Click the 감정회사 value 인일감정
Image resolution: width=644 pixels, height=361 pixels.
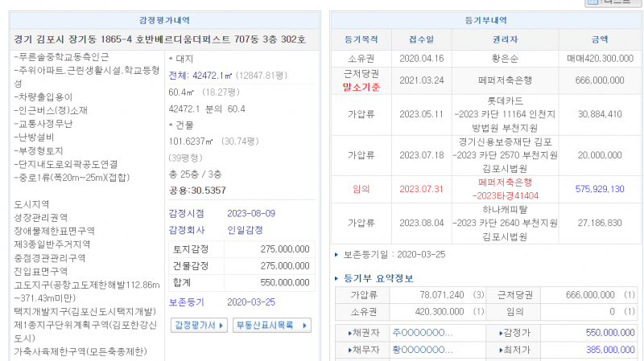pyautogui.click(x=246, y=230)
